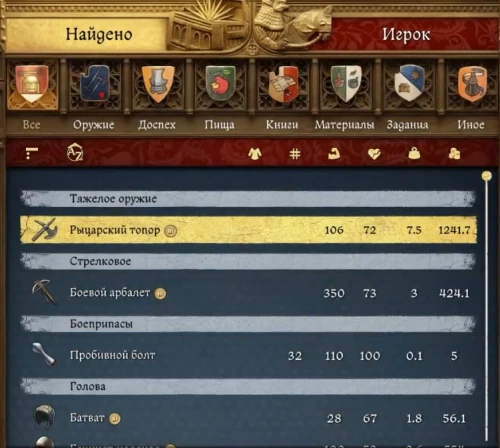Switch to the Игрок tab
This screenshot has width=500, height=448.
[x=406, y=34]
